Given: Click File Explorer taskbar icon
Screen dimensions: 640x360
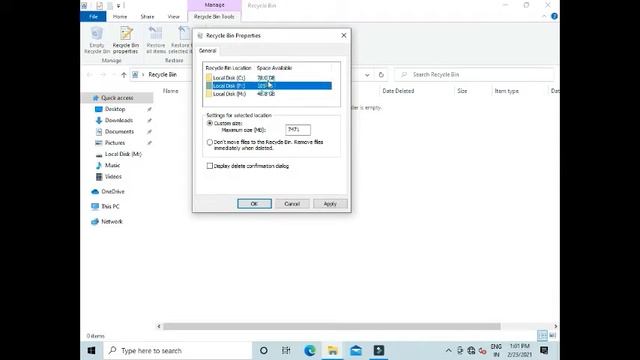Looking at the screenshot, I should pyautogui.click(x=333, y=351).
